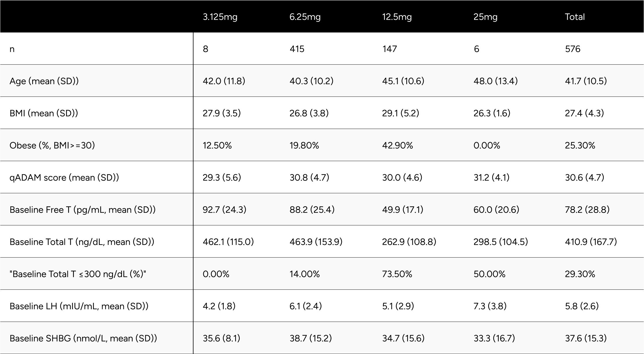Select the Baseline Free T row label
Screen dimensions: 644x354
point(83,210)
